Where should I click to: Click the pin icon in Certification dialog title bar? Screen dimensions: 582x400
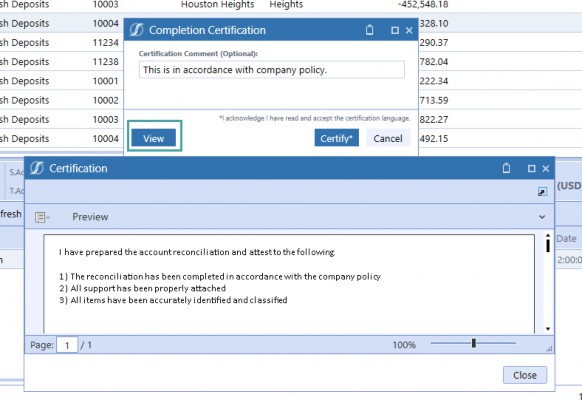(x=506, y=168)
